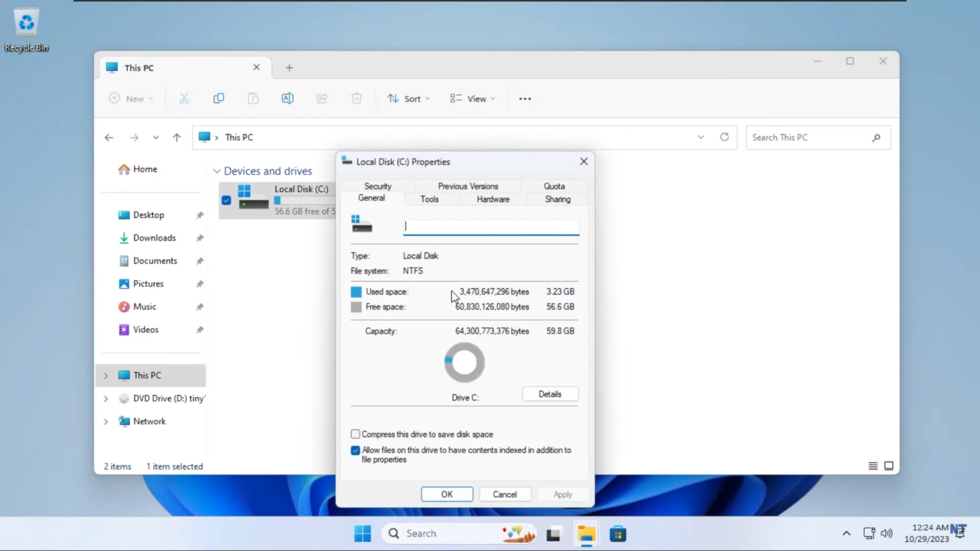Select the Rename icon

287,98
